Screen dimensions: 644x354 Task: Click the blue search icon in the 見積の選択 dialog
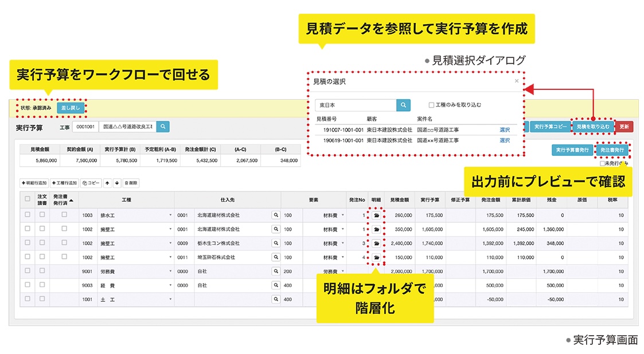pos(403,105)
